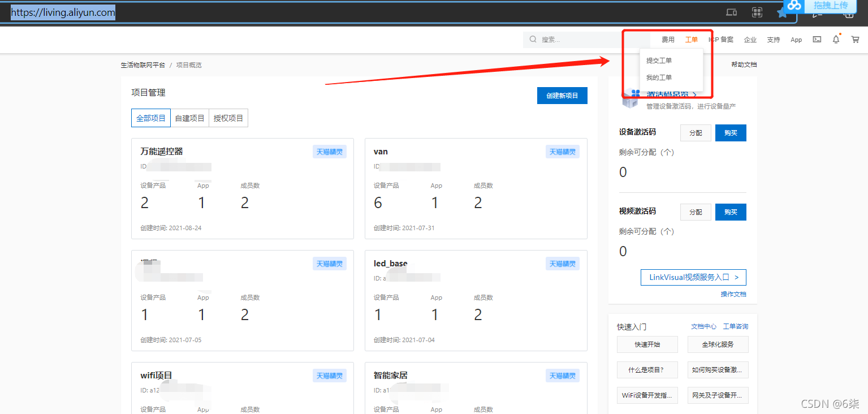
Task: Click the 天猫精灵 tag on led_base card
Action: tap(563, 264)
